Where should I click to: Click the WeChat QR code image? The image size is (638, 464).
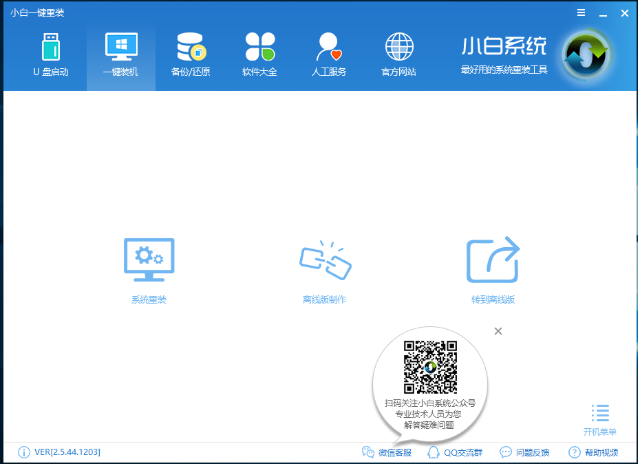[430, 368]
